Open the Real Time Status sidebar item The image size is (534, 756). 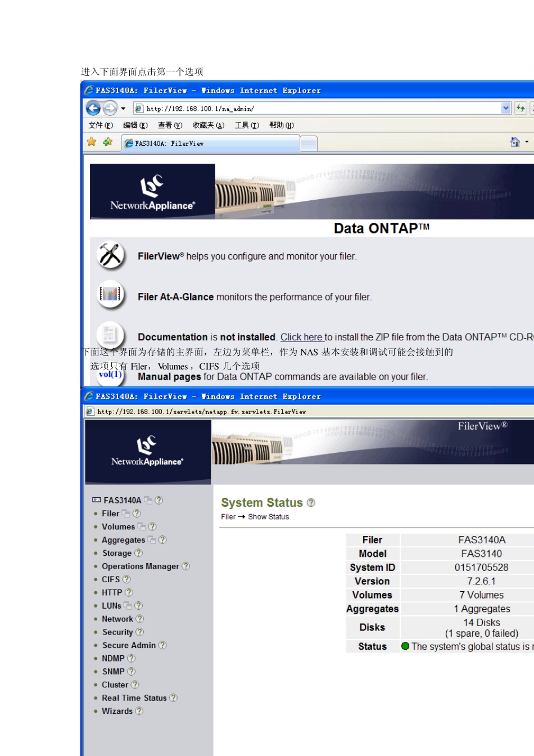(x=134, y=698)
